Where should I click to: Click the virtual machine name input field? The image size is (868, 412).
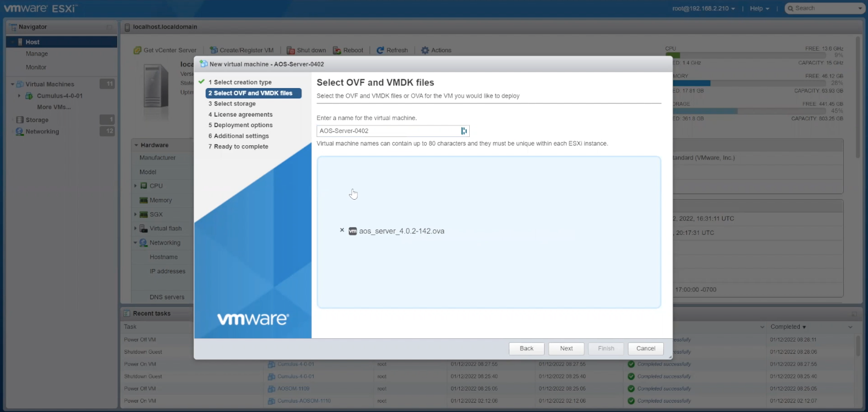(x=393, y=131)
